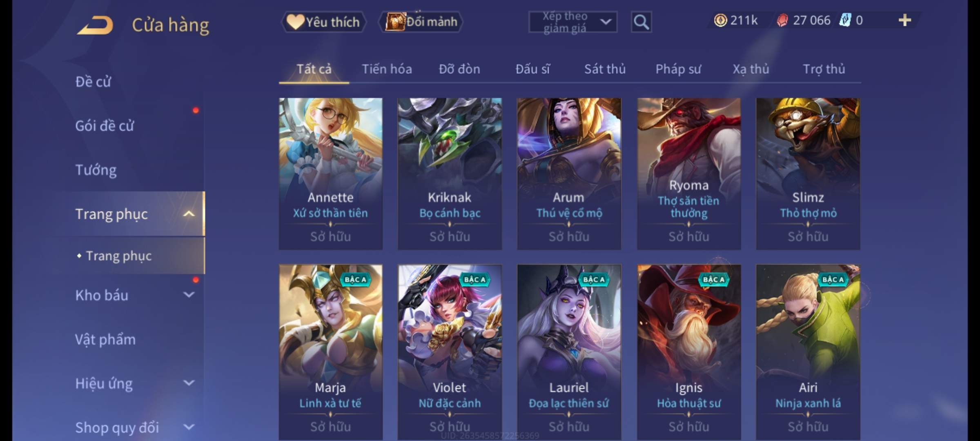Open the search magnifier icon
The height and width of the screenshot is (441, 980).
641,22
